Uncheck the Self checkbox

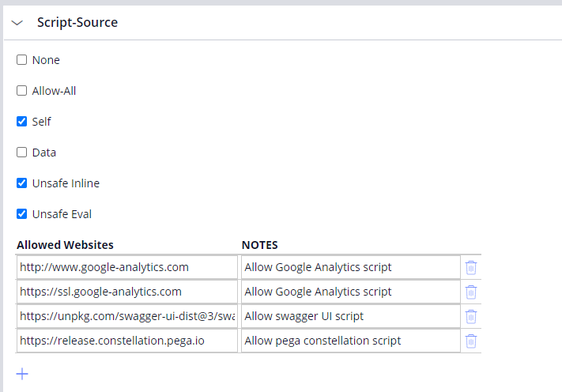click(x=22, y=122)
